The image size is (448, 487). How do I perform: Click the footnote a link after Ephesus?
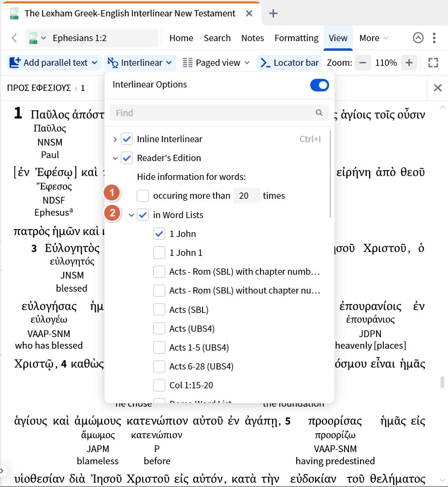click(72, 210)
